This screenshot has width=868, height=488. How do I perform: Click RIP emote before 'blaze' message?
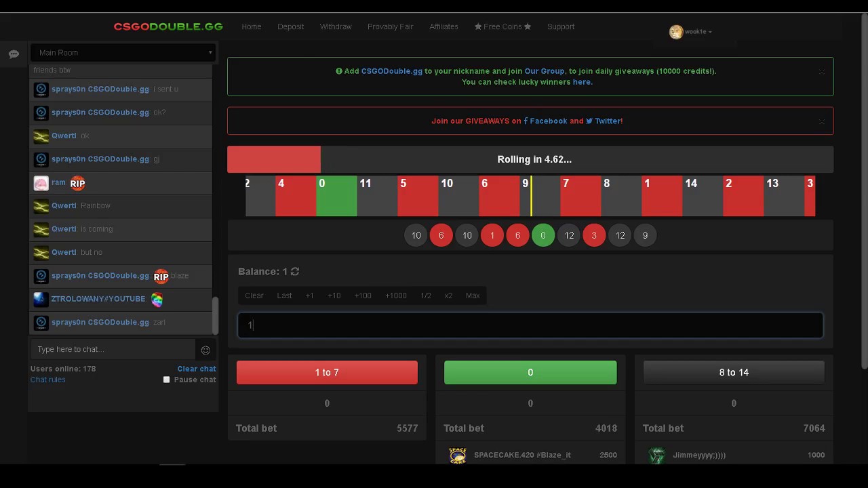pyautogui.click(x=161, y=276)
